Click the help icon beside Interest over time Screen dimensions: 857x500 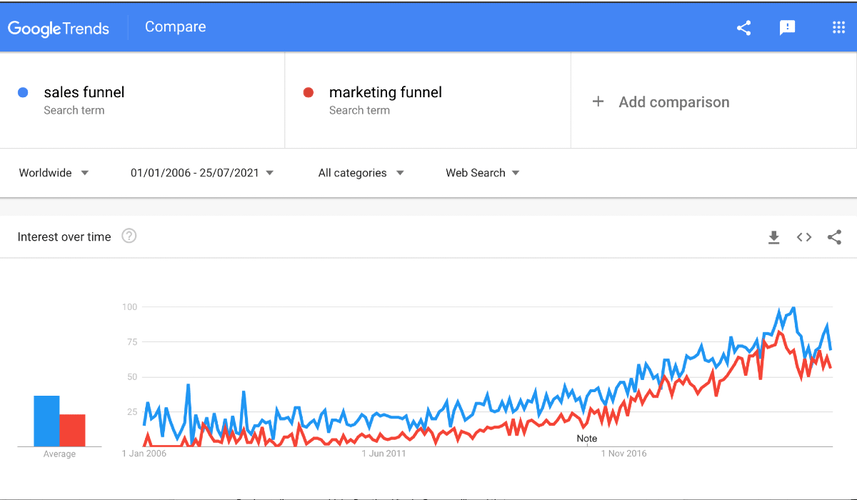[x=129, y=236]
